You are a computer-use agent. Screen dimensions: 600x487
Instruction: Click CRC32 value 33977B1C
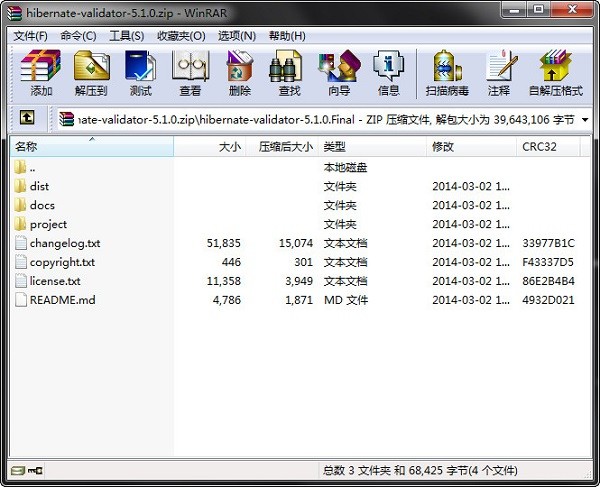(548, 243)
